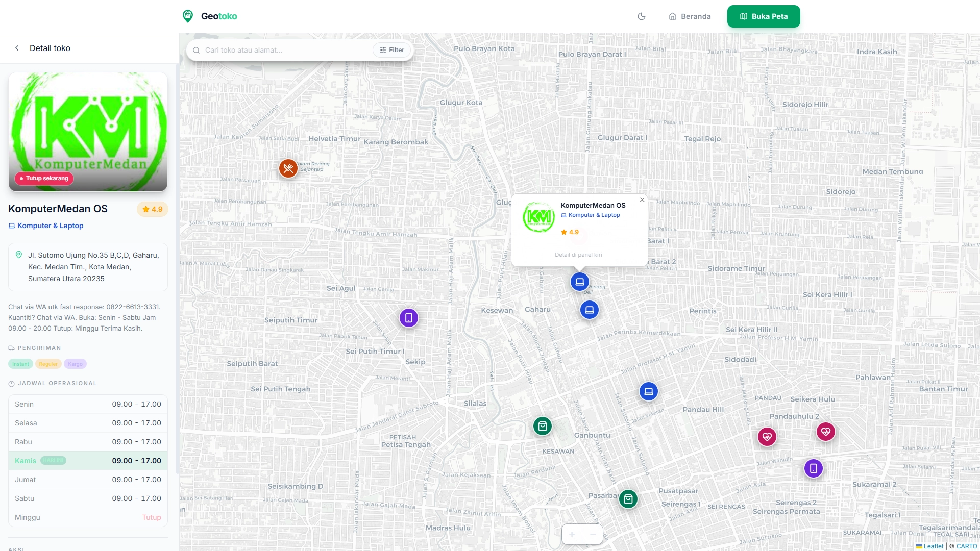Screen dimensions: 980x551
Task: Open the Beranda home link
Action: coord(690,16)
